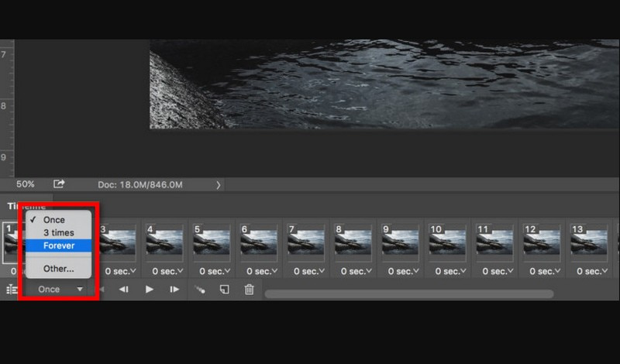Select frame 10 thumbnail
Screen dimensions: 620x364
[x=448, y=242]
